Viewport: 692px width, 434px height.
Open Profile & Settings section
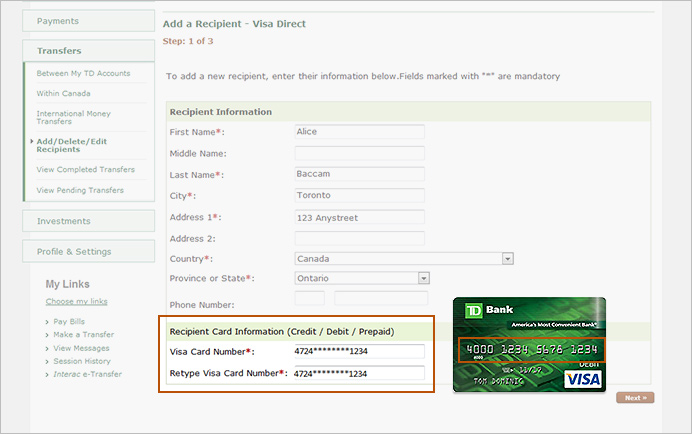pyautogui.click(x=88, y=251)
